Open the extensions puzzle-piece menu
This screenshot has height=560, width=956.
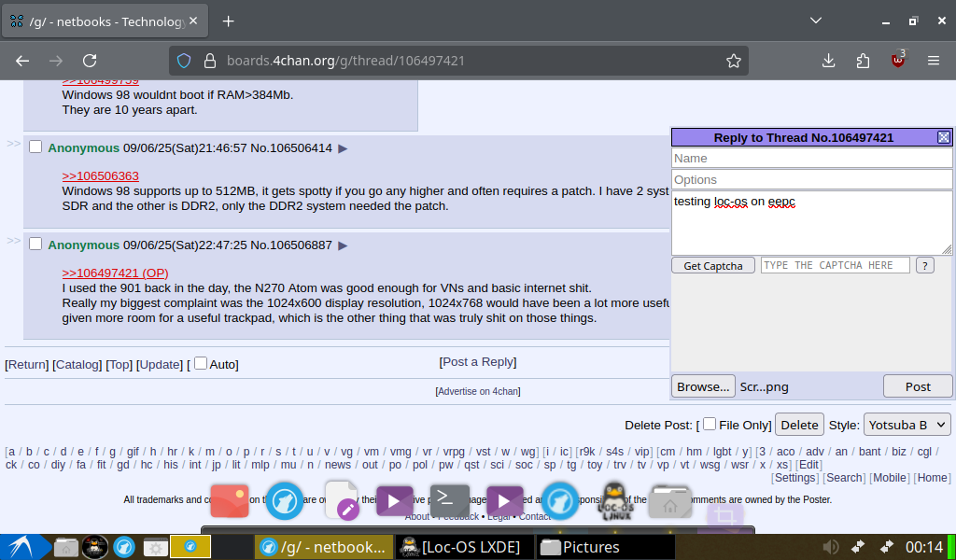click(863, 61)
